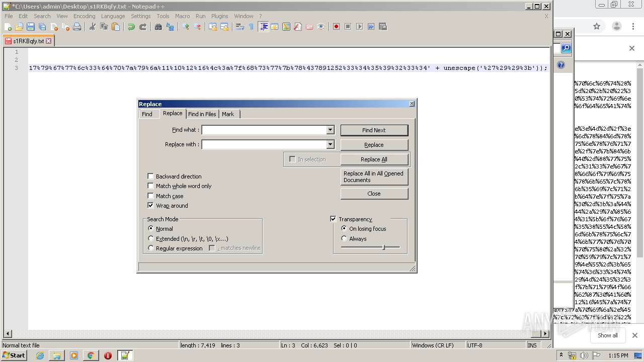This screenshot has height=362, width=644.
Task: Run macro multiple times icon
Action: click(x=371, y=27)
